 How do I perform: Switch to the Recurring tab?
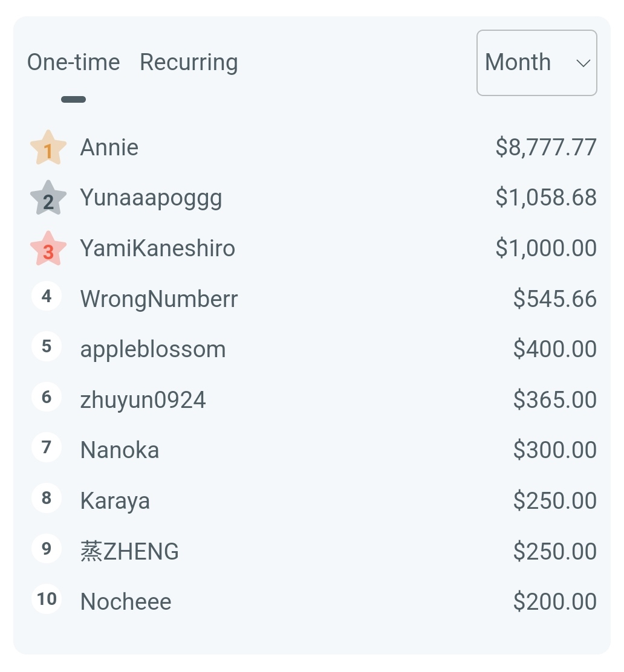(189, 62)
